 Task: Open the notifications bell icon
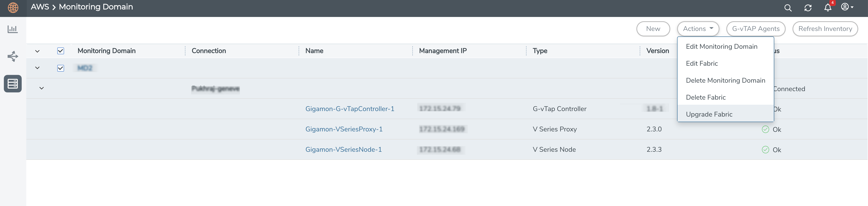pos(827,8)
